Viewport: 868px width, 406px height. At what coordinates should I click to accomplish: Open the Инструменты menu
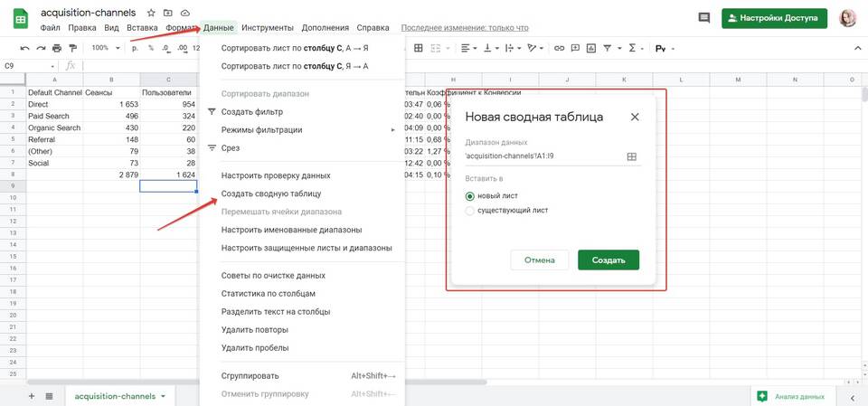(268, 28)
